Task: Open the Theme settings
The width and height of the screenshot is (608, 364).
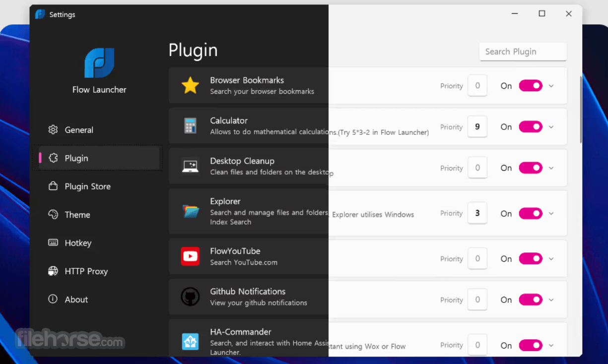Action: [x=99, y=215]
